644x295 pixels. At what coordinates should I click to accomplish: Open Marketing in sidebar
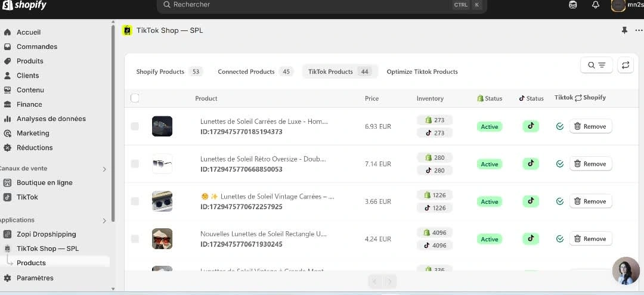click(32, 133)
